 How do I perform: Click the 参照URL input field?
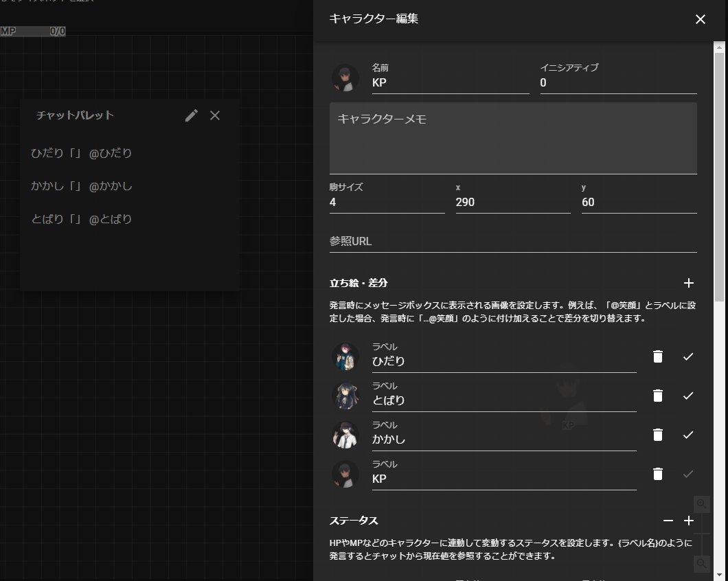point(481,241)
